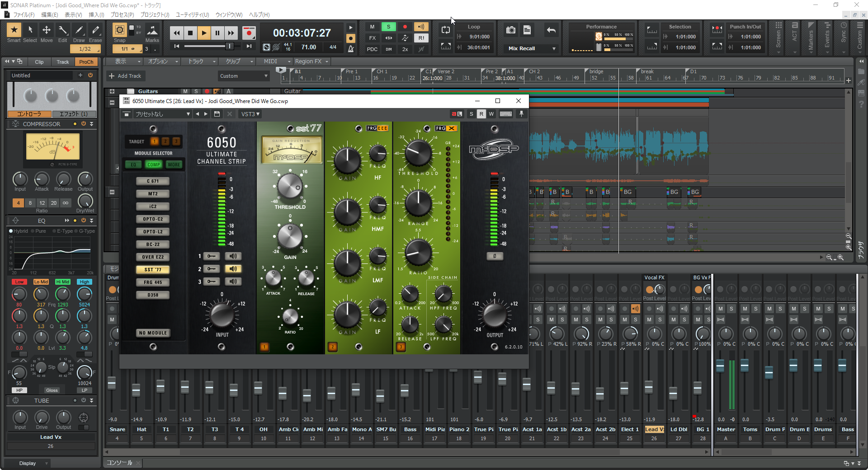Viewport: 868px width, 470px height.
Task: Select the FRG 445 module button
Action: [x=153, y=282]
